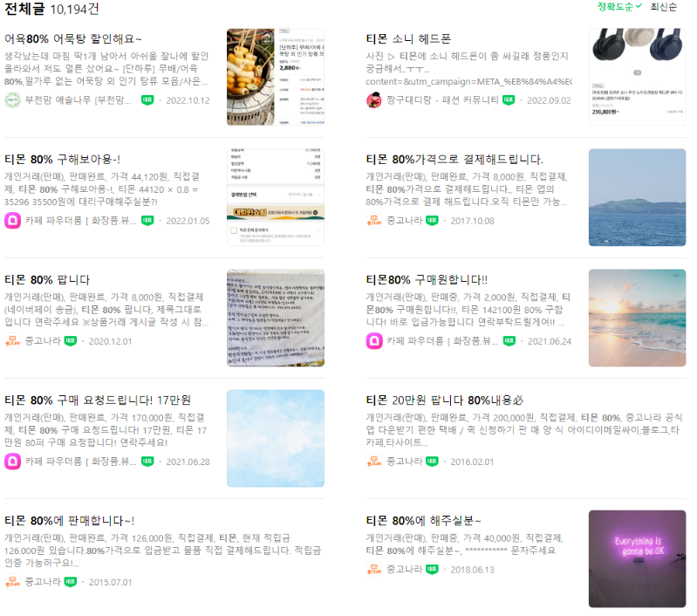View the neon Everything is gonna be OK thumbnail
This screenshot has height=616, width=697.
coord(637,558)
